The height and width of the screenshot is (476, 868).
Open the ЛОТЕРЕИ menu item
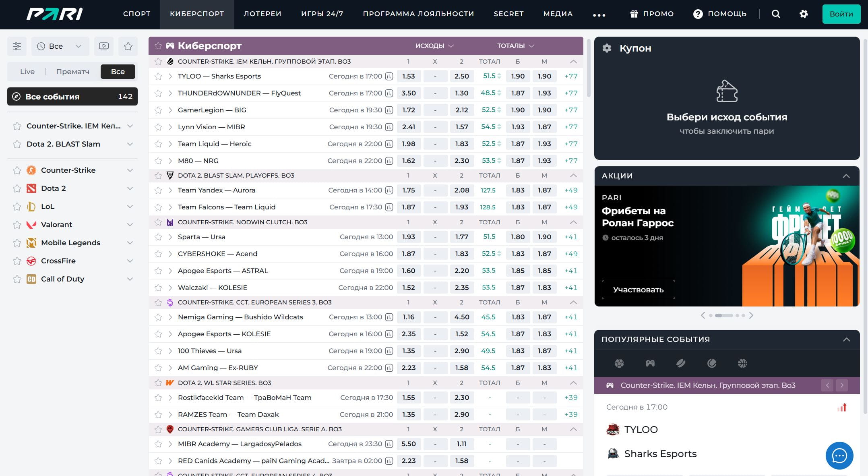(262, 14)
